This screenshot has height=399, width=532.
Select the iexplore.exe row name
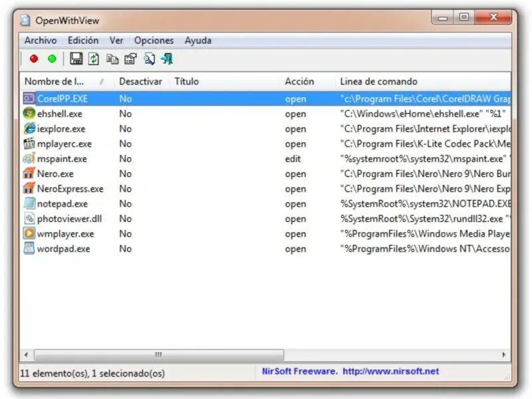click(61, 129)
